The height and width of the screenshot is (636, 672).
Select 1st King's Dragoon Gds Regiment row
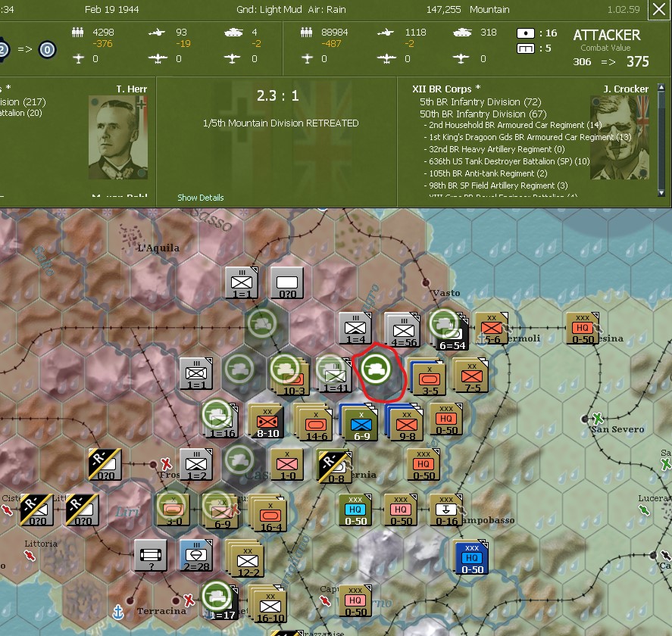coord(527,137)
